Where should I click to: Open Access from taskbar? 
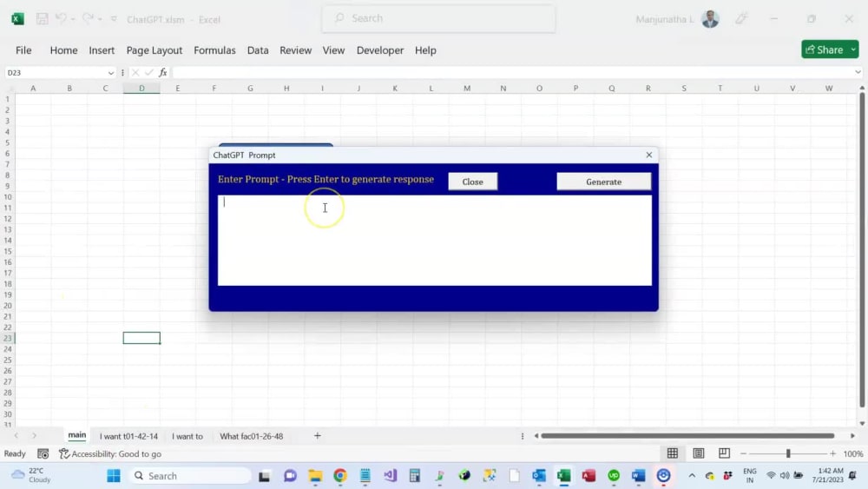(x=589, y=476)
